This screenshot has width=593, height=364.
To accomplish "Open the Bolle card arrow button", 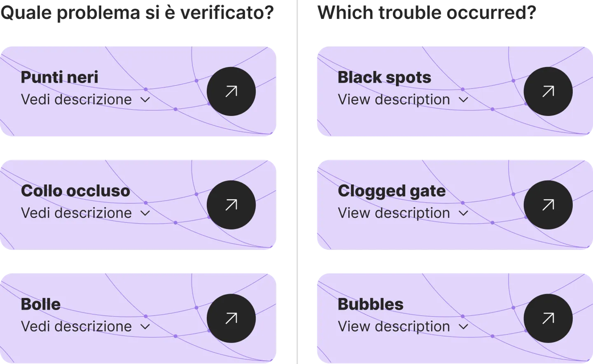I will [231, 318].
